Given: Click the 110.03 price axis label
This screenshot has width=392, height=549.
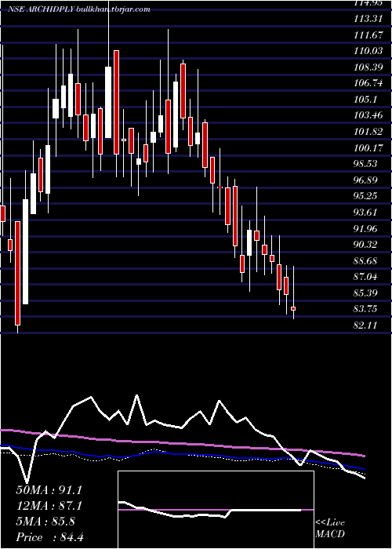Looking at the screenshot, I should pyautogui.click(x=367, y=51).
